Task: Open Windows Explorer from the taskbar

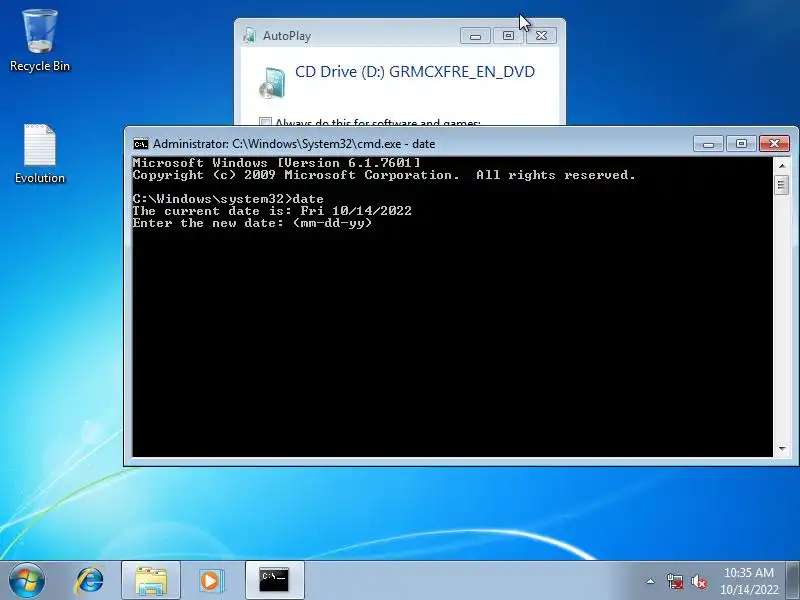Action: tap(151, 581)
